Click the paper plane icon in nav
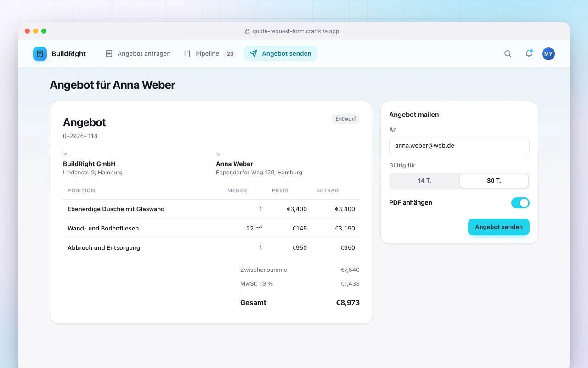This screenshot has height=368, width=588. pyautogui.click(x=253, y=54)
